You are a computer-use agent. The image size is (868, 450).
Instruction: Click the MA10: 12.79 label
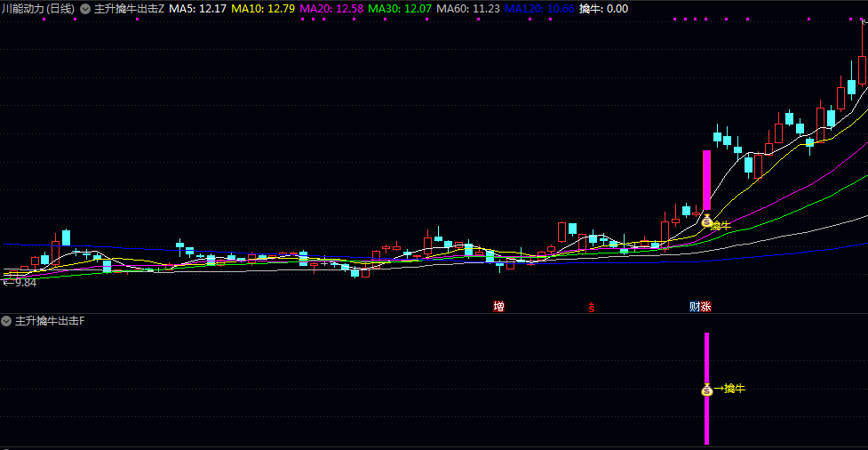263,9
